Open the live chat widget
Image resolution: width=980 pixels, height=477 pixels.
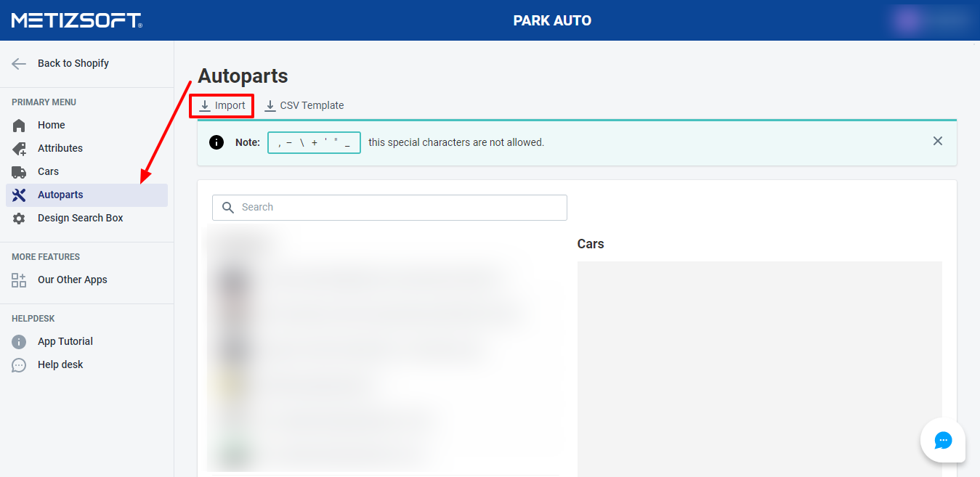943,440
